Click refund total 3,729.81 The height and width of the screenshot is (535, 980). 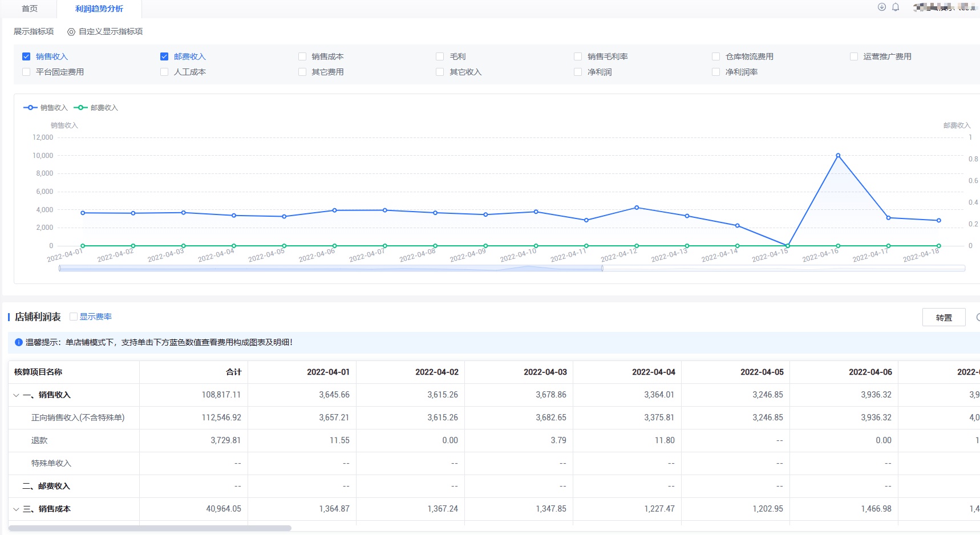(226, 440)
